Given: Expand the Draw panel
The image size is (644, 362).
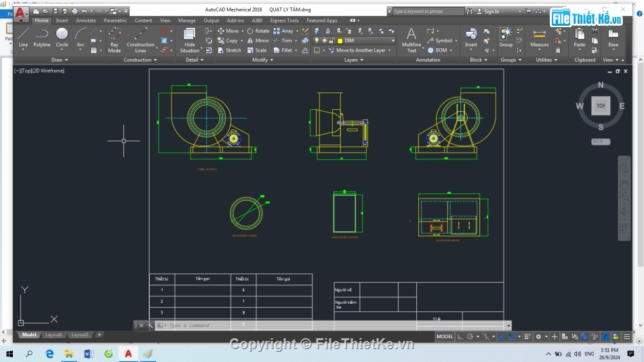Looking at the screenshot, I should (60, 60).
